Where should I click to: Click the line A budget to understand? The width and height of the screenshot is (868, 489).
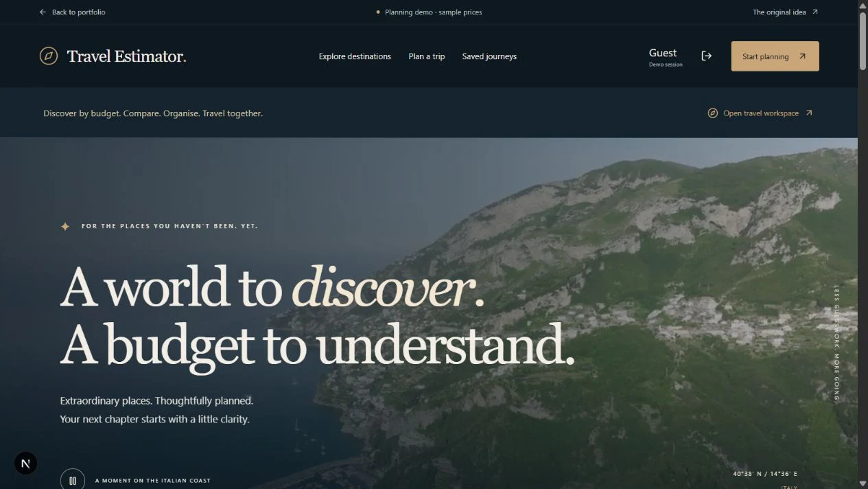[317, 345]
